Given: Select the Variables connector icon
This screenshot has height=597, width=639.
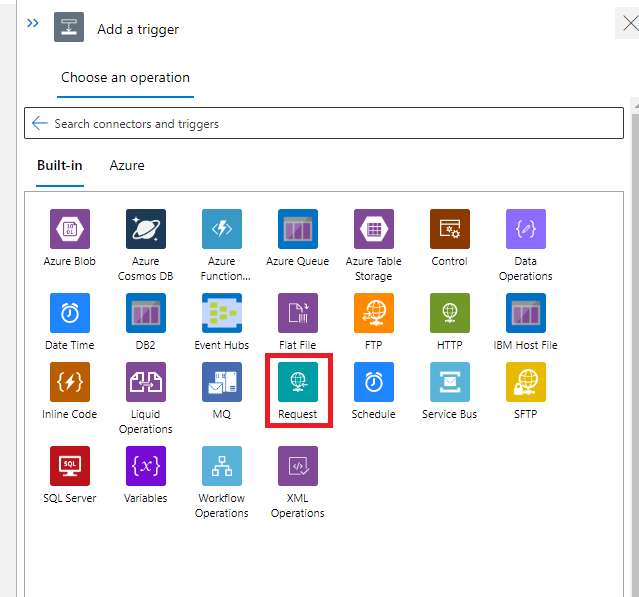Looking at the screenshot, I should [x=146, y=466].
